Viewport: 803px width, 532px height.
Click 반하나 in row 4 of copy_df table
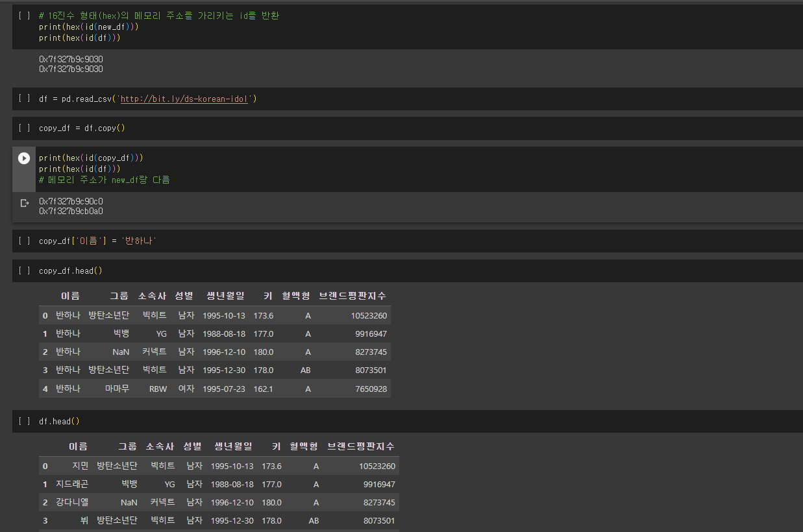68,389
